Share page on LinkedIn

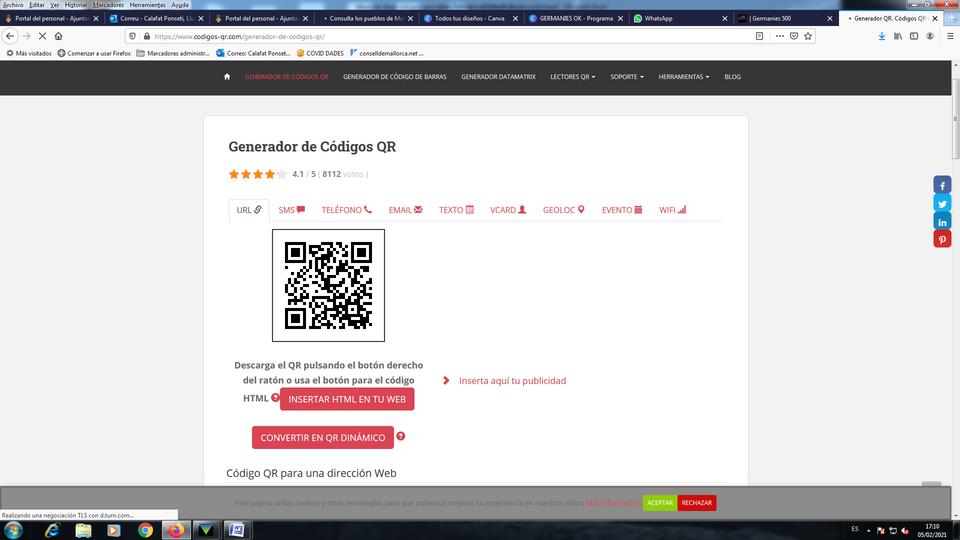pyautogui.click(x=942, y=222)
